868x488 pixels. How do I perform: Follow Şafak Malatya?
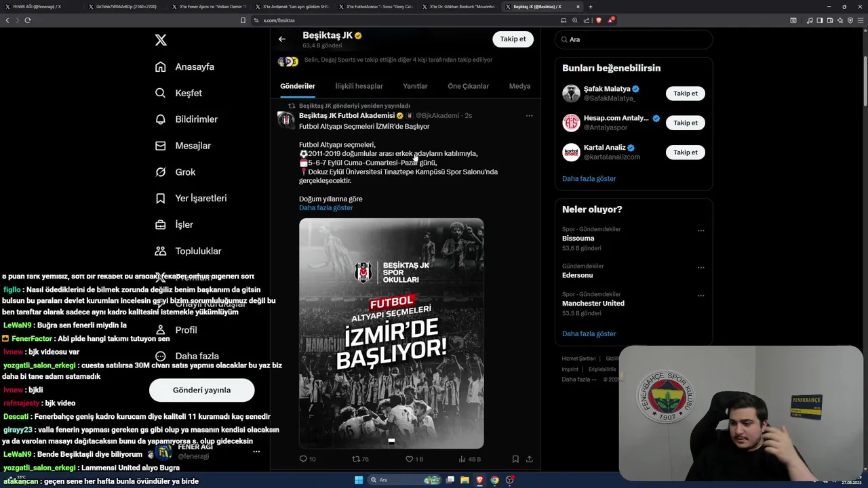pyautogui.click(x=685, y=94)
